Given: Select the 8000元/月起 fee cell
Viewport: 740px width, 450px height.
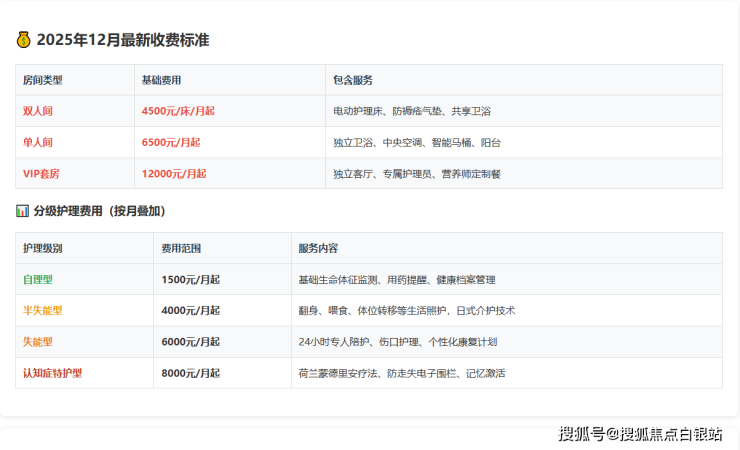Looking at the screenshot, I should tap(190, 372).
